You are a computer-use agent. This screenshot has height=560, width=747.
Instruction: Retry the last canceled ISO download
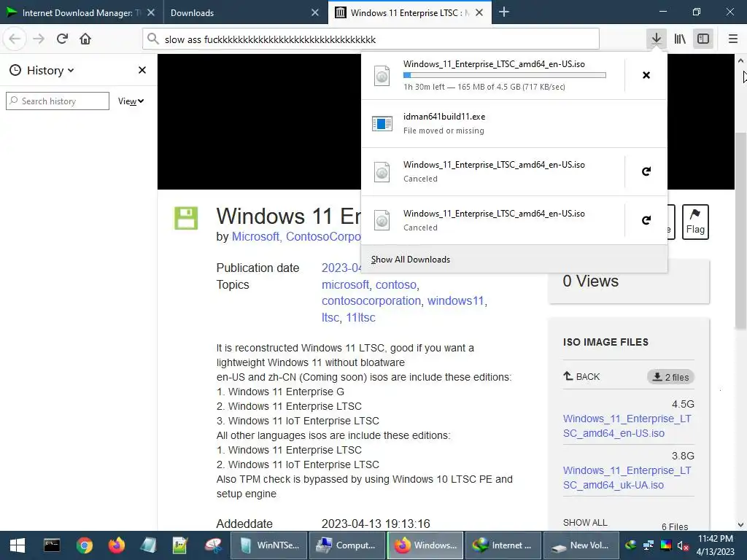click(646, 220)
